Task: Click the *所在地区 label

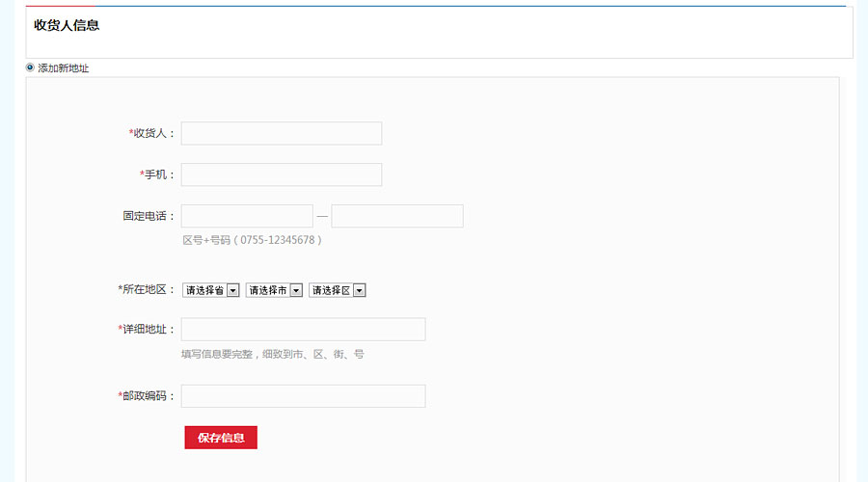Action: 147,289
